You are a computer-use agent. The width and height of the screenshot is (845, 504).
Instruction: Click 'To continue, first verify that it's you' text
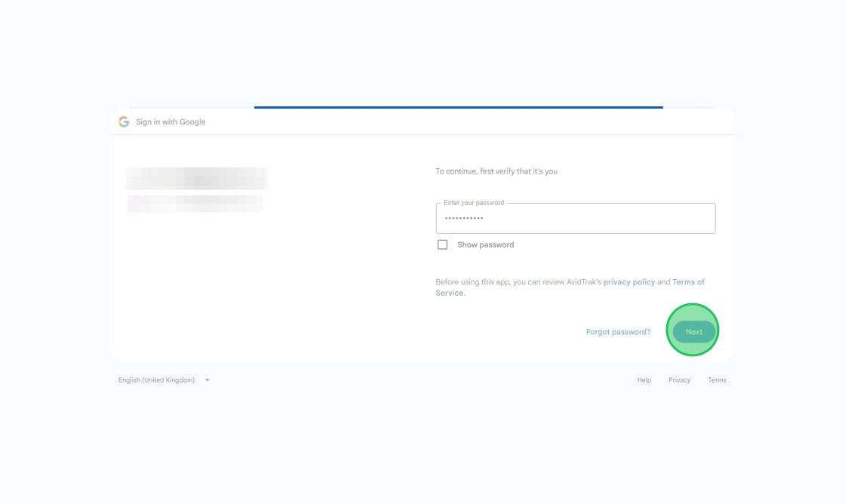pos(496,171)
